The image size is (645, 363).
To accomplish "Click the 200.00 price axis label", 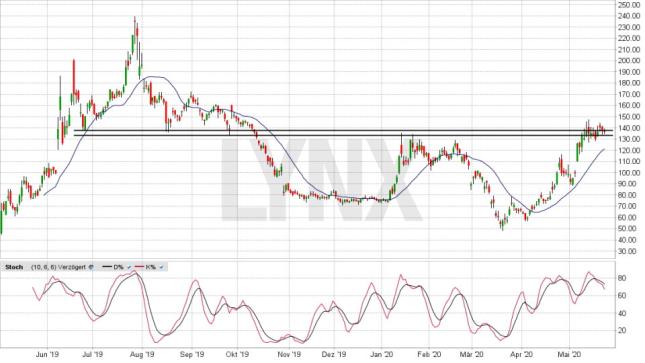I will pyautogui.click(x=629, y=60).
